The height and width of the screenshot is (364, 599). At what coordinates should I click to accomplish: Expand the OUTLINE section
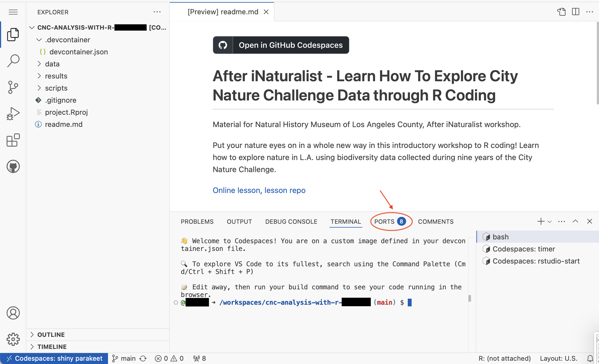click(51, 335)
